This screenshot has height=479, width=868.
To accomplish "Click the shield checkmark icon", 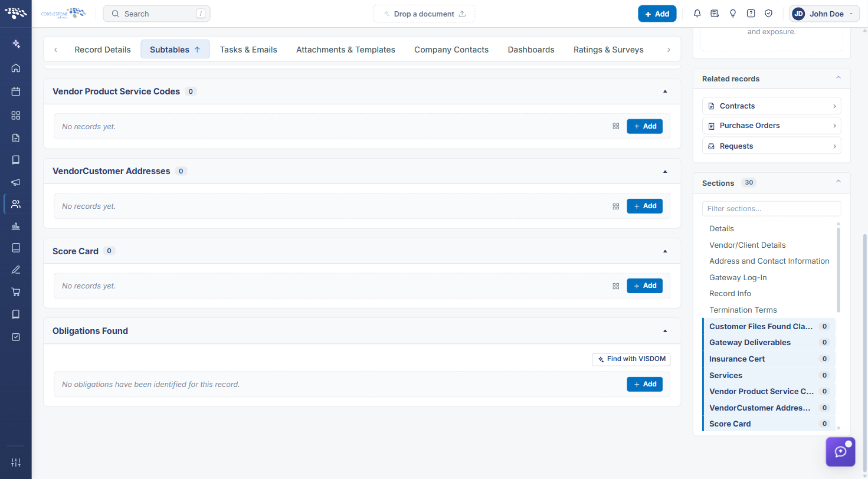I will click(768, 14).
